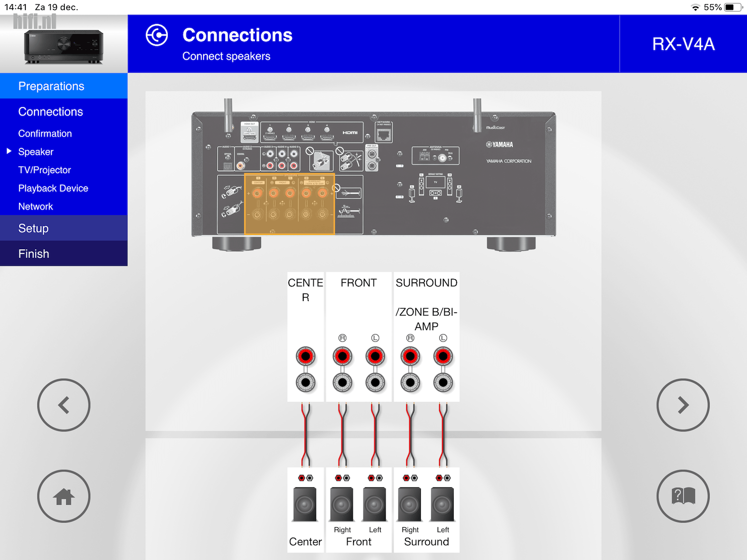
Task: Tap the Surround speakers caption
Action: [426, 542]
